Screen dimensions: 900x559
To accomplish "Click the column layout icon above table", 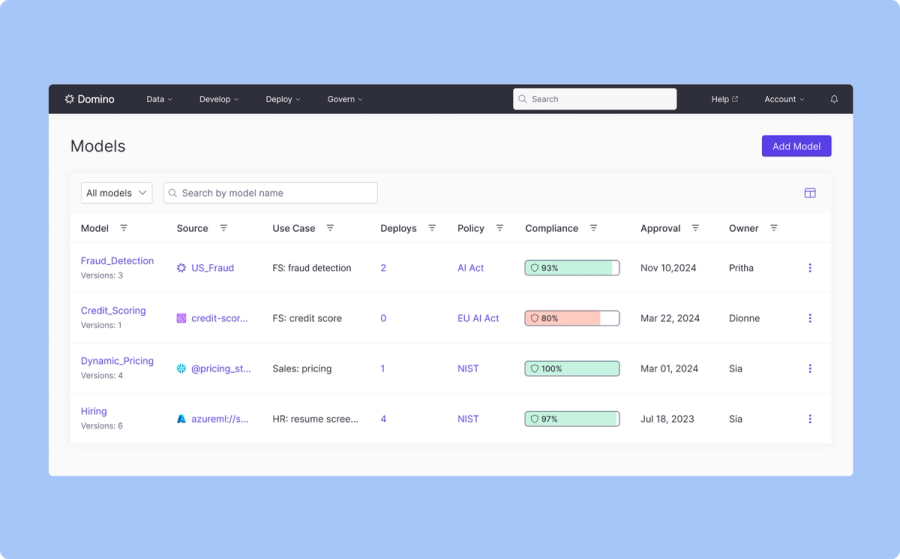I will 810,193.
